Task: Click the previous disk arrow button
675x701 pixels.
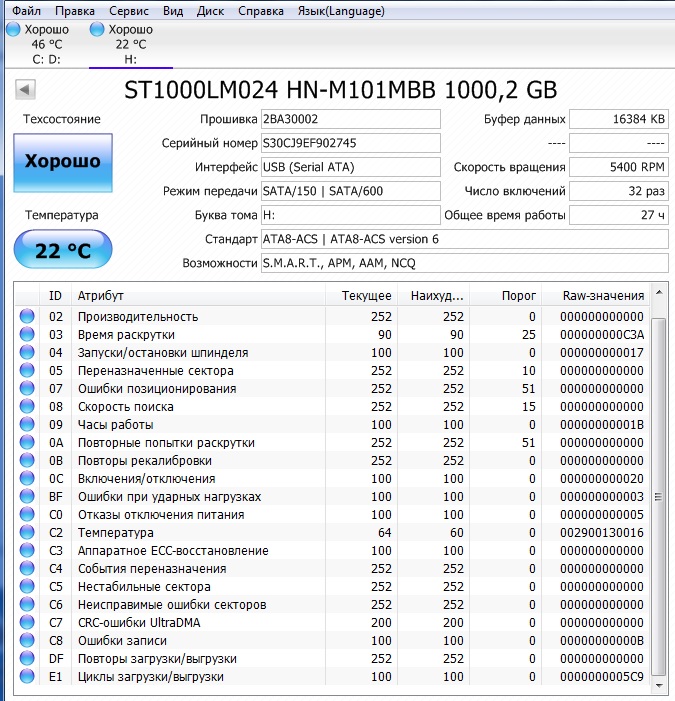Action: point(25,90)
